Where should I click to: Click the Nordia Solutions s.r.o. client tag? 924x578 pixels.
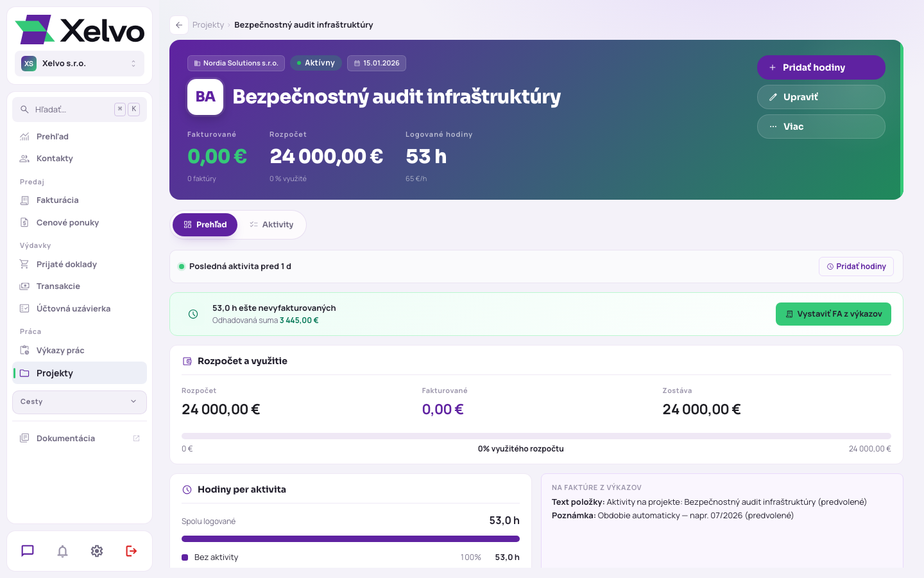click(x=236, y=64)
